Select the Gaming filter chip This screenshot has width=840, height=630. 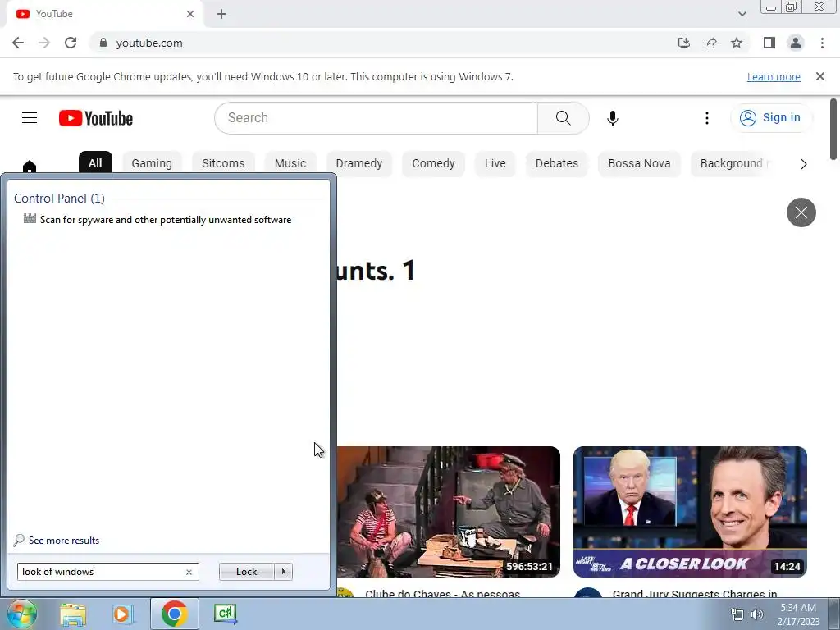pos(152,163)
